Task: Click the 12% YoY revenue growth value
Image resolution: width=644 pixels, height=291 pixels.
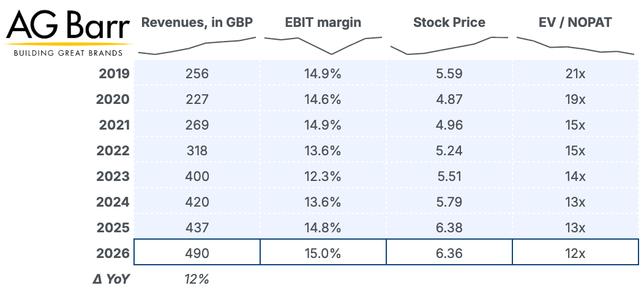Action: [x=197, y=279]
